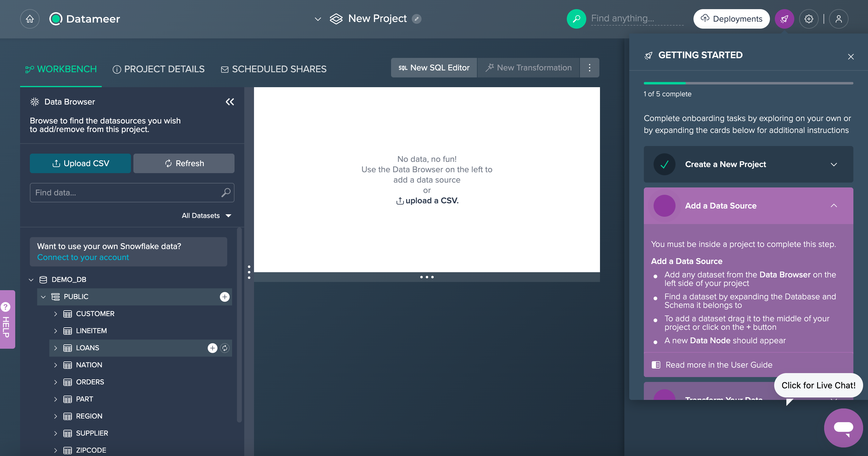
Task: Open the settings gear icon
Action: tap(809, 19)
